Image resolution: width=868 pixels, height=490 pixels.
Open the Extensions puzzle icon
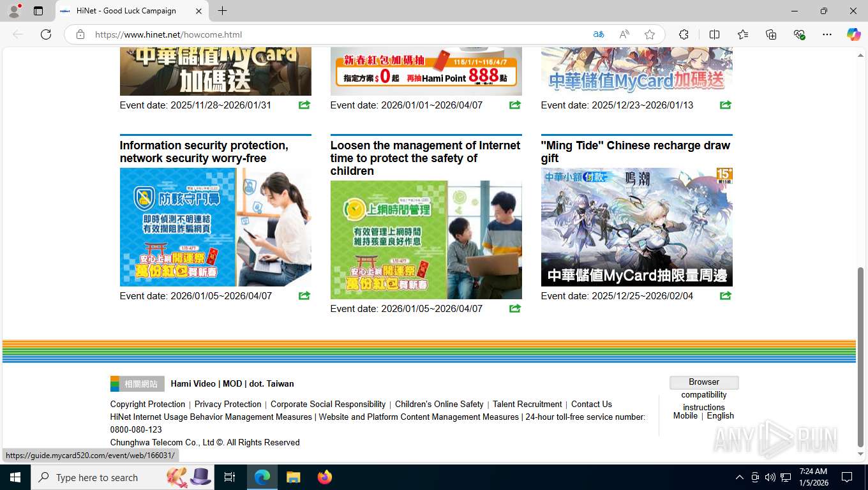coord(684,34)
